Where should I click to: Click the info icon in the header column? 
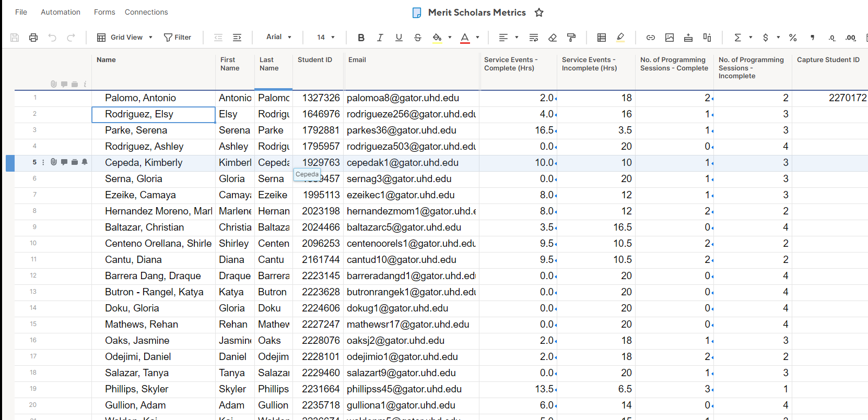[85, 84]
